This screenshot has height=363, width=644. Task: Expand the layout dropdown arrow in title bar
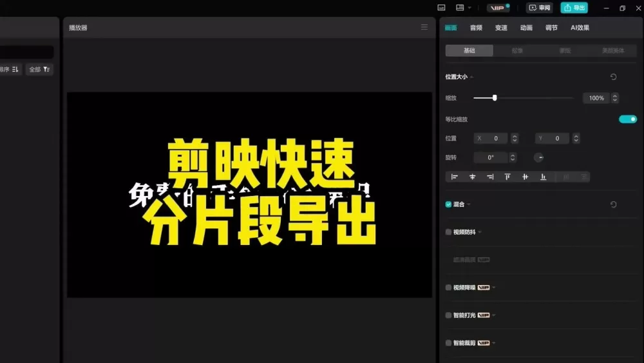[x=469, y=8]
